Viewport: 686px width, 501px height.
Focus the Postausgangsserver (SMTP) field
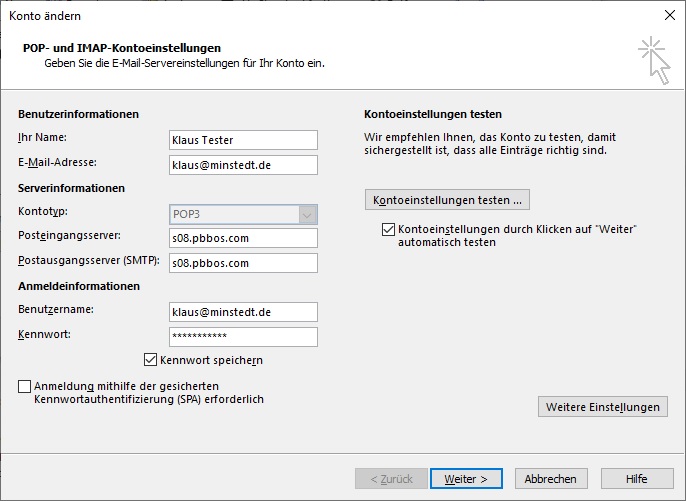tap(244, 263)
